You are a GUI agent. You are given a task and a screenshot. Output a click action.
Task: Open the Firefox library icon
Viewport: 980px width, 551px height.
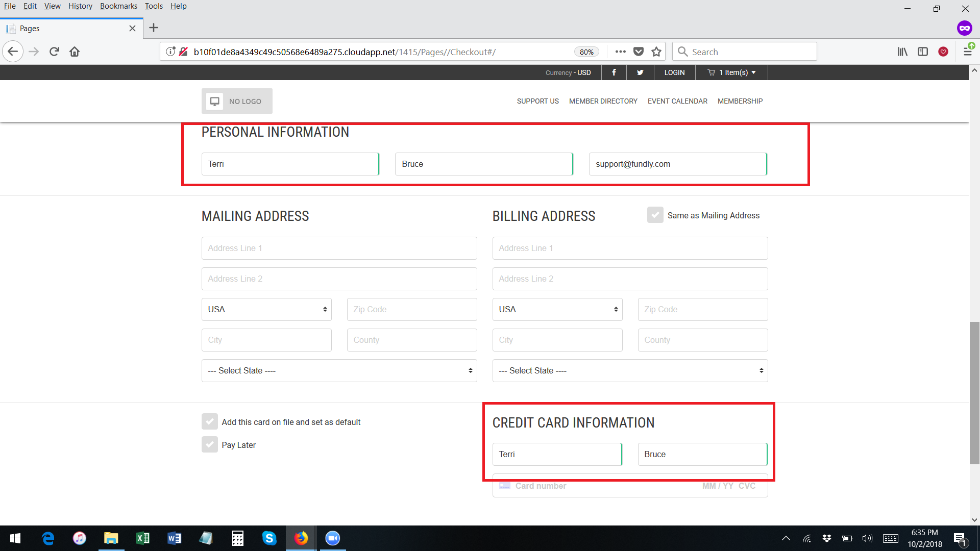coord(902,52)
